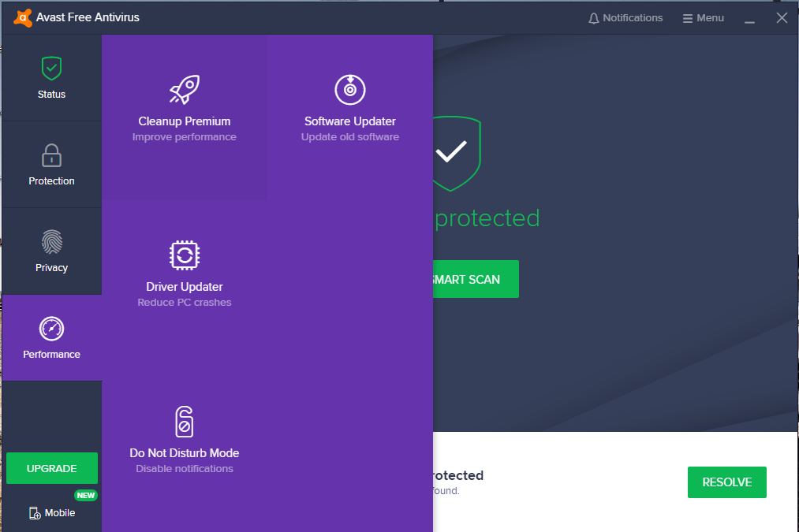Click the Driver Updater chip icon
This screenshot has height=532, width=799.
185,255
